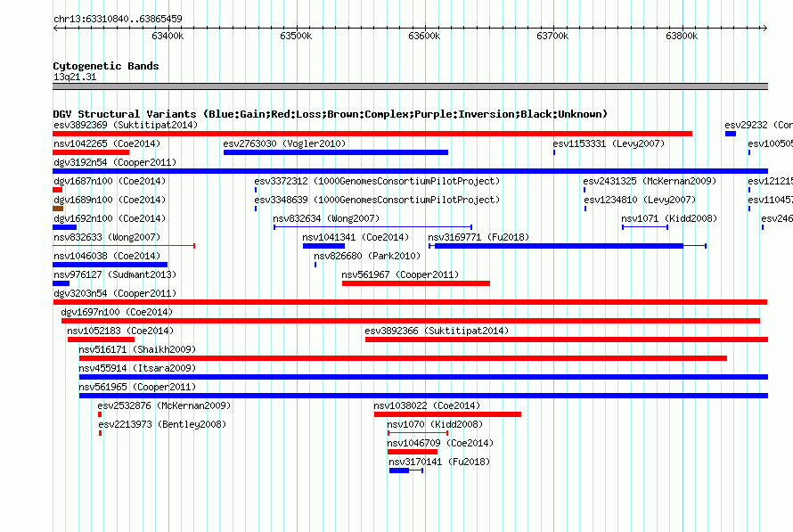This screenshot has height=532, width=793.
Task: Click esv3372312 (1000GenomesConsortiumPilotProject) label
Action: pyautogui.click(x=377, y=181)
